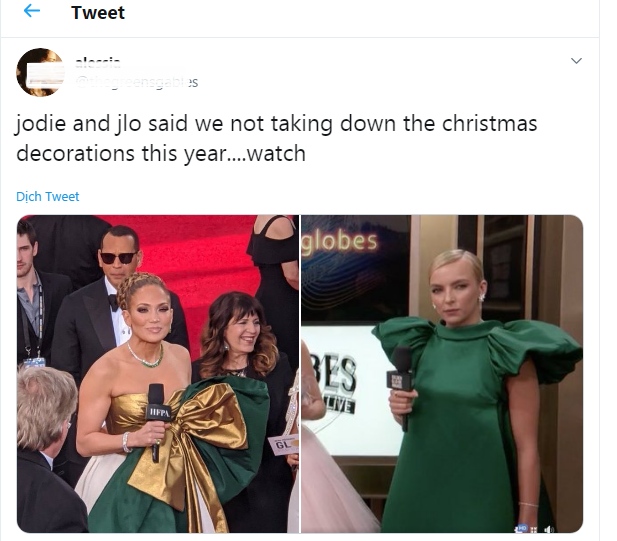Click the GL press card in left photo
The image size is (617, 541).
(283, 445)
